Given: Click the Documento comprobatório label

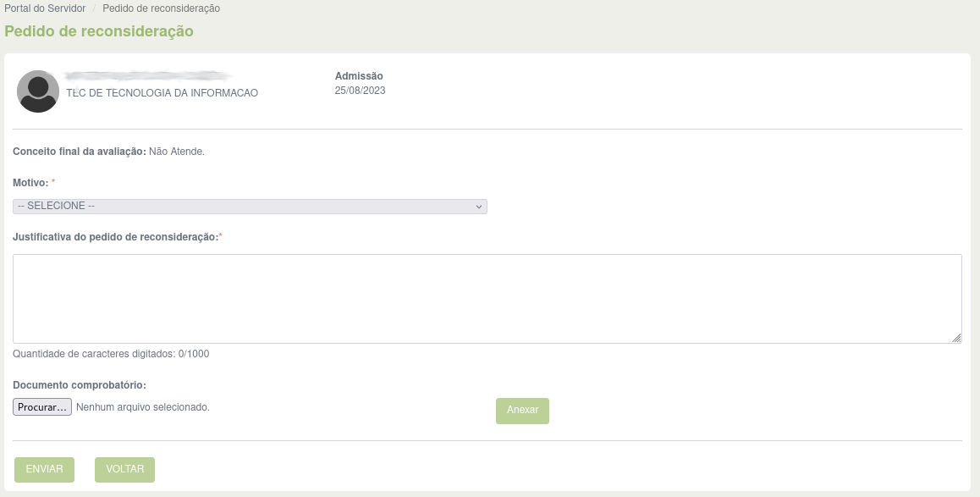Looking at the screenshot, I should coord(80,385).
